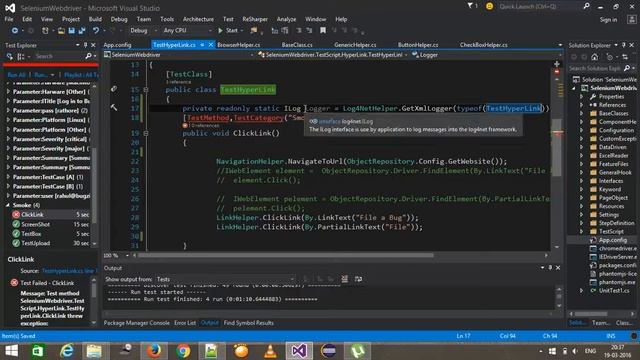This screenshot has height=360, width=640.
Task: Open Chrome from the taskbar
Action: [x=183, y=351]
